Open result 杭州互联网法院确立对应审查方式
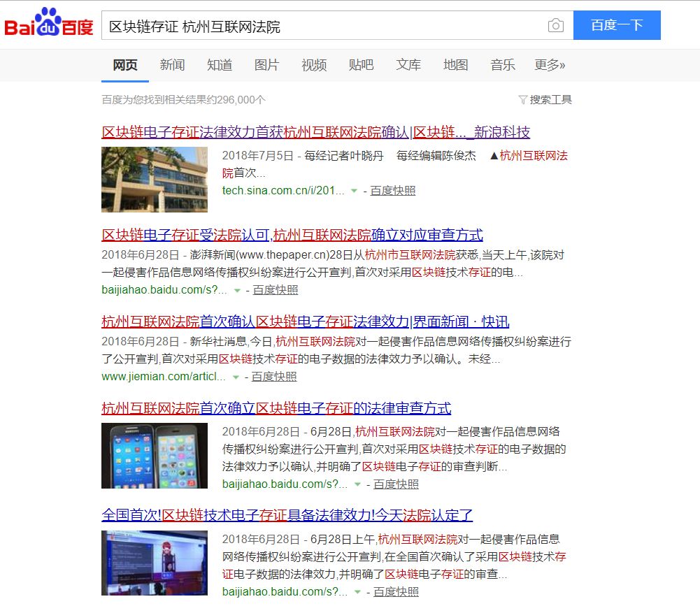This screenshot has height=606, width=700. click(292, 235)
